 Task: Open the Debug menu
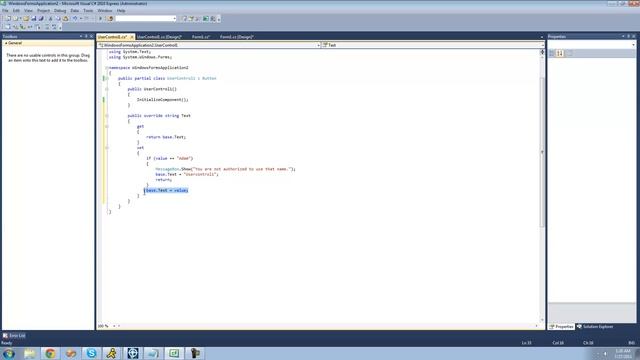pos(60,11)
